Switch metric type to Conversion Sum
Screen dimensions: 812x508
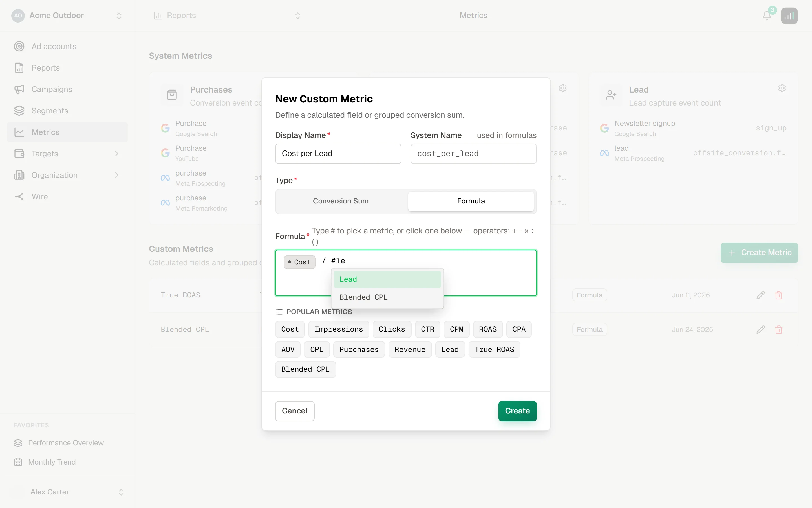pyautogui.click(x=341, y=201)
